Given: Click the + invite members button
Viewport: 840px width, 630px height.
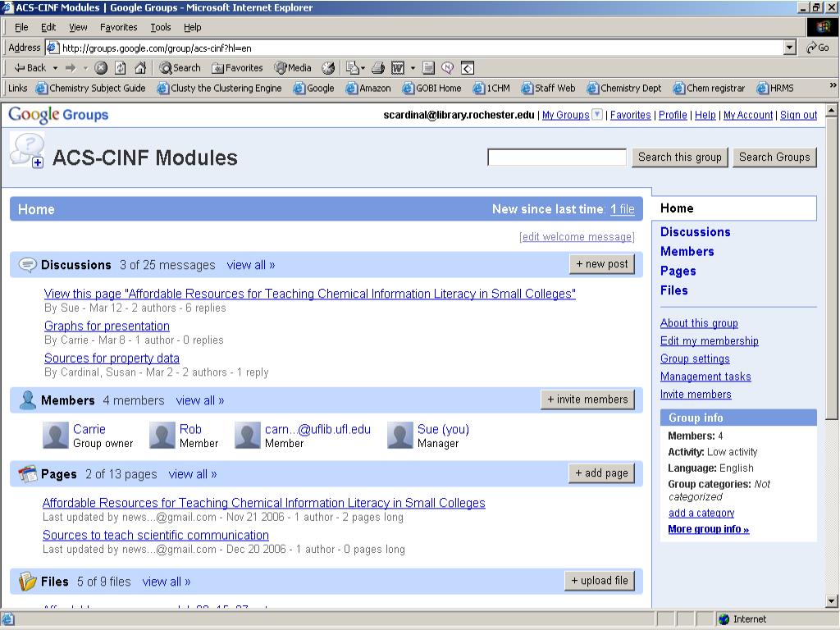Looking at the screenshot, I should (x=587, y=399).
